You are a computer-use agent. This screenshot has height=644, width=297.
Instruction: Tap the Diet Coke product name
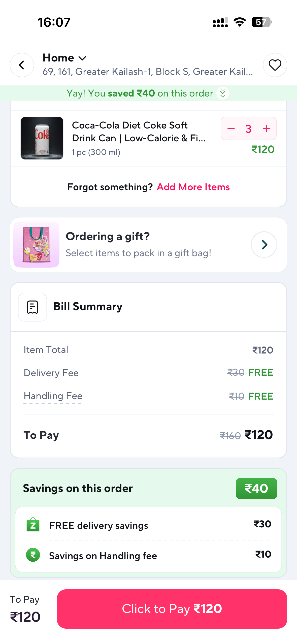coord(139,132)
